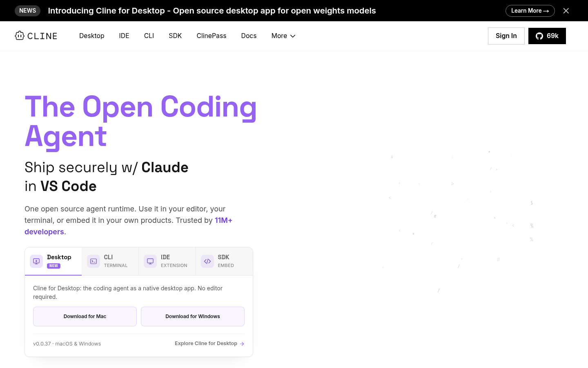Open the IDE nav menu item

[124, 36]
